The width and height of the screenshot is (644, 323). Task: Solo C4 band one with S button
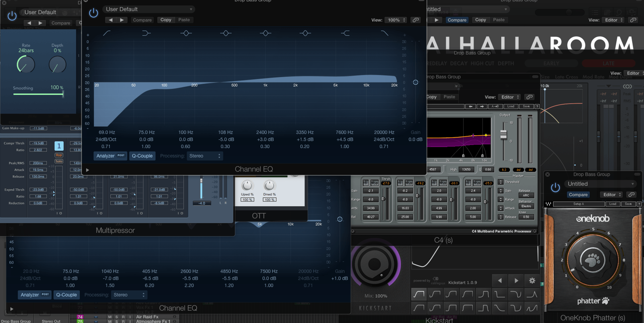click(365, 183)
